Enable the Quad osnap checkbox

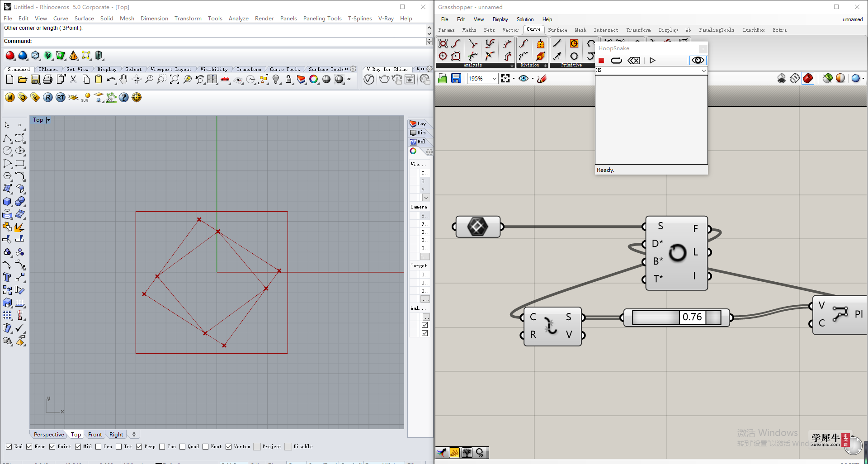point(183,447)
